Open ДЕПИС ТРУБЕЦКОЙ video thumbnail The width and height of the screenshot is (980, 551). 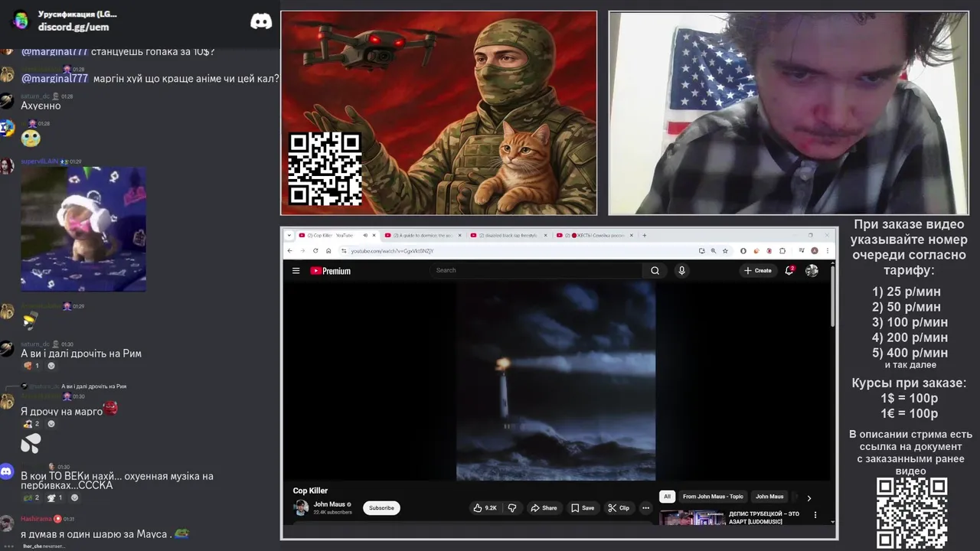tap(692, 517)
